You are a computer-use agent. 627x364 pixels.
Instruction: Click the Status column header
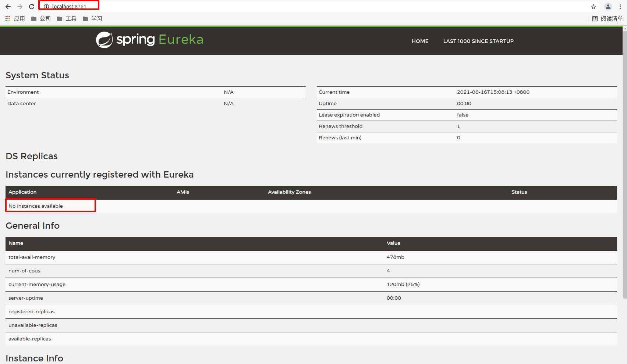click(519, 192)
